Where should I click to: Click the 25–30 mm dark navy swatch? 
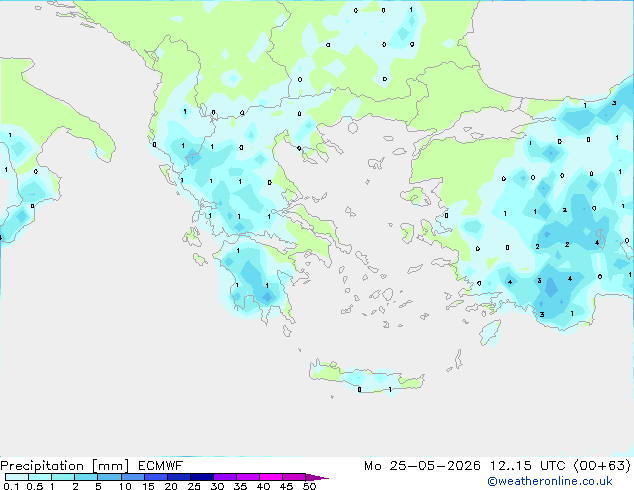click(x=202, y=477)
